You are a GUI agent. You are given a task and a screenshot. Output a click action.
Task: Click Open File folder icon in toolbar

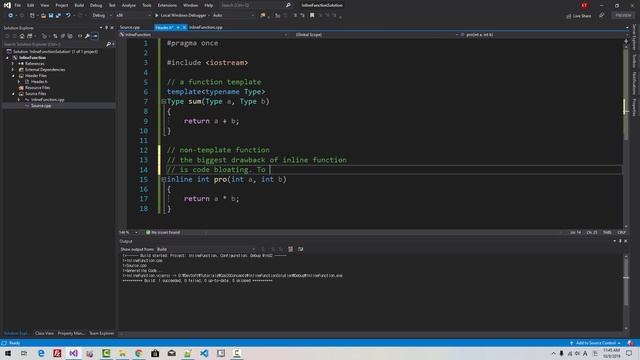coord(43,16)
